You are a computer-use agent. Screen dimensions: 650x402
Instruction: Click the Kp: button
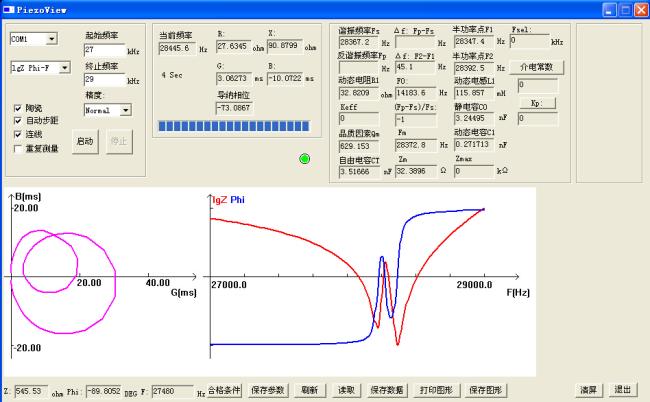(x=537, y=102)
